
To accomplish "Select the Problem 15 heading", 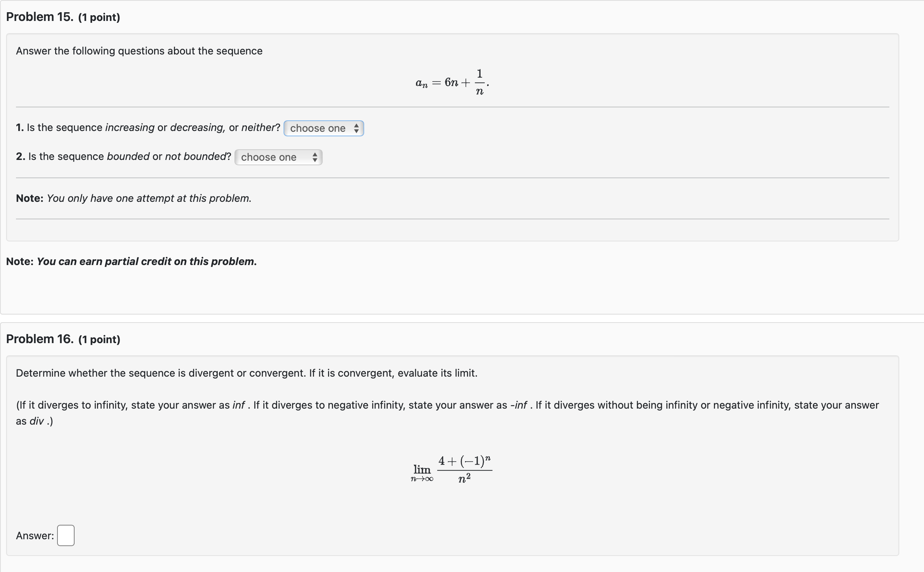I will tap(39, 17).
